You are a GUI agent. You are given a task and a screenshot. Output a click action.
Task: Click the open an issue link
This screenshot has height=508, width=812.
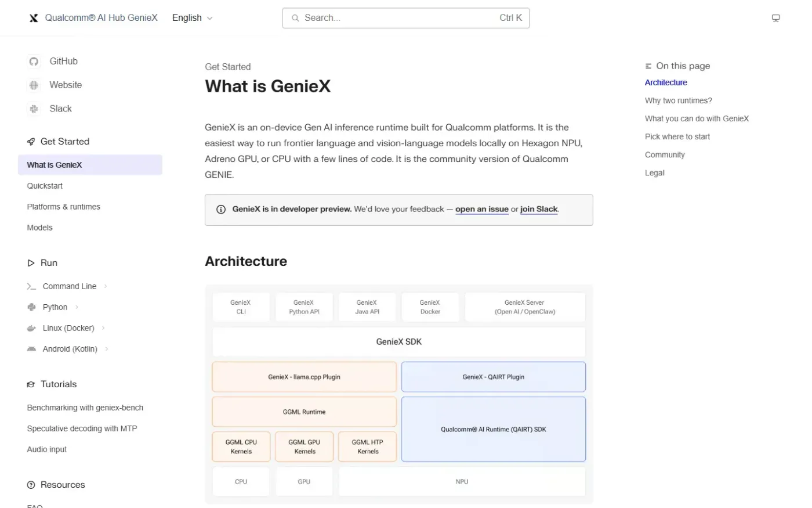[482, 210]
